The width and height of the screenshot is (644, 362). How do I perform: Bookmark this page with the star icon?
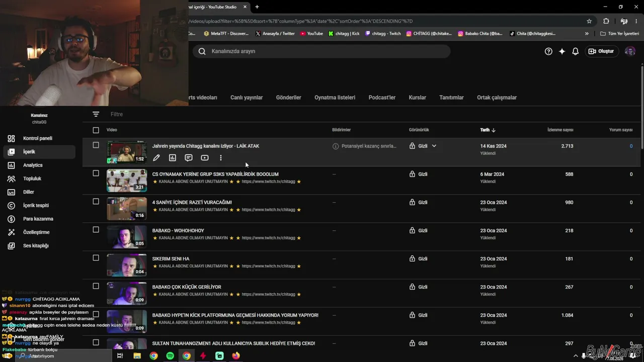[x=589, y=21]
